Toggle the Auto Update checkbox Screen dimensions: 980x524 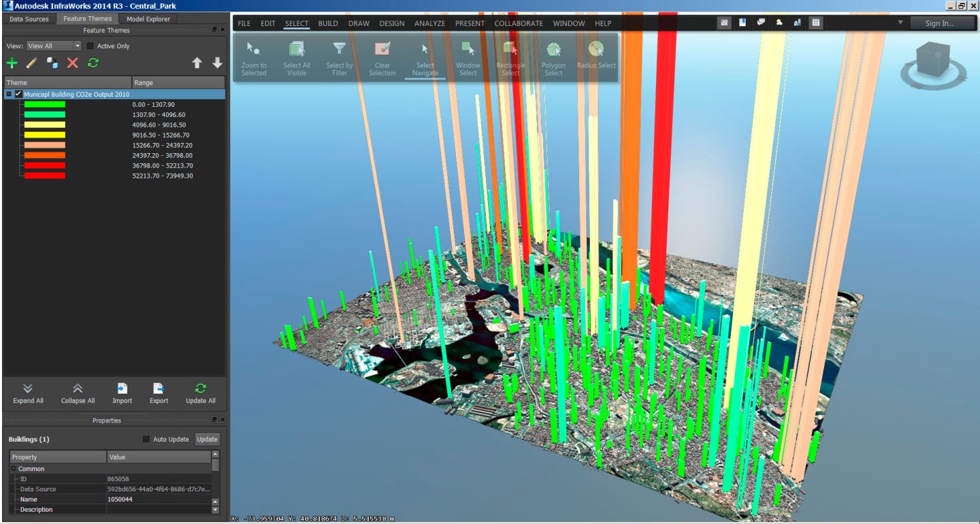146,439
